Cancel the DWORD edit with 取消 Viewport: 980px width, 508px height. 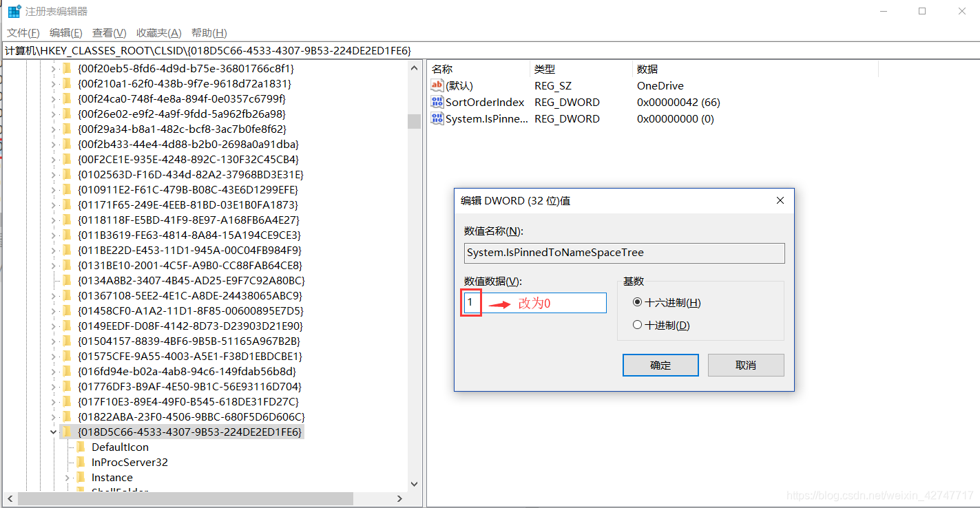746,365
